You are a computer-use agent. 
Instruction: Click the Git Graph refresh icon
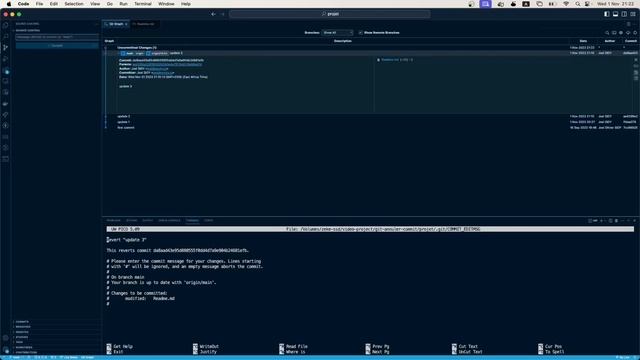coord(635,33)
